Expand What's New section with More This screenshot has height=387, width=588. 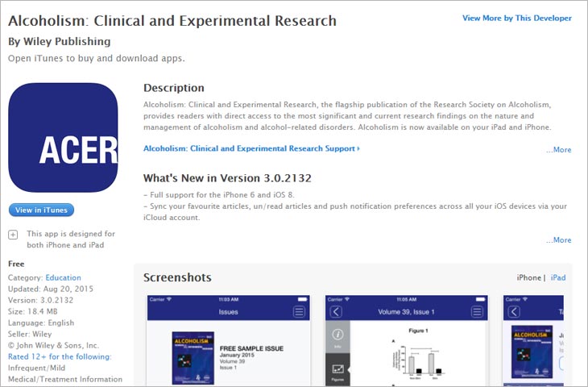pos(559,239)
